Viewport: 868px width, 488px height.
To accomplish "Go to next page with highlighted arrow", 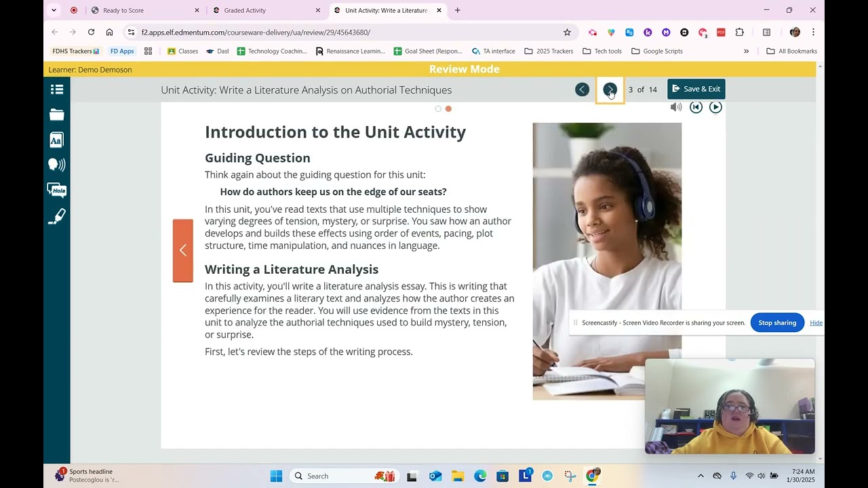I will point(610,89).
